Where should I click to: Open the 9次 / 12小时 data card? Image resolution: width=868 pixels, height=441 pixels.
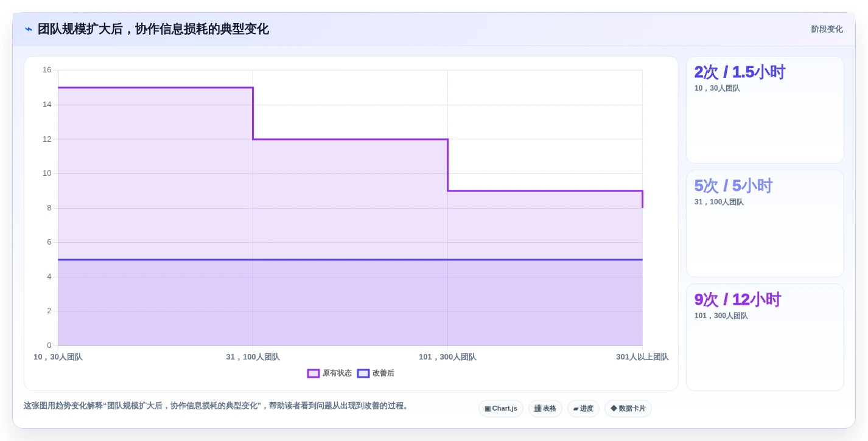click(765, 338)
